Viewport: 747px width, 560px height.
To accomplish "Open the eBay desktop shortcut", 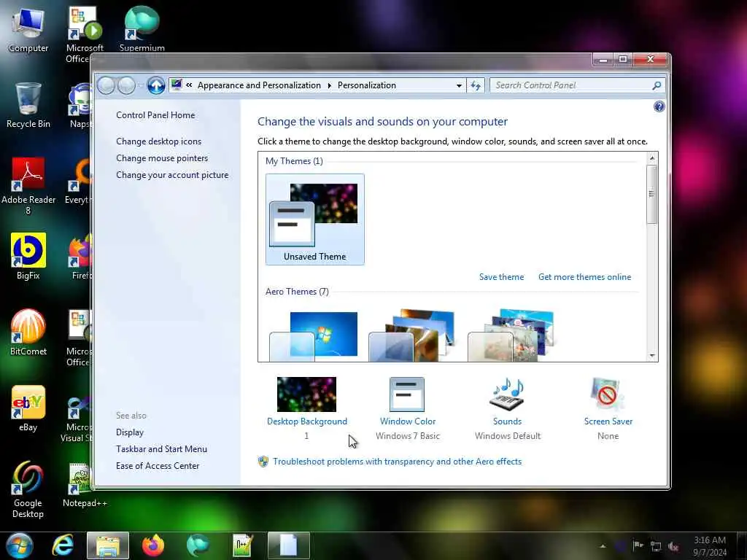I will click(x=28, y=408).
